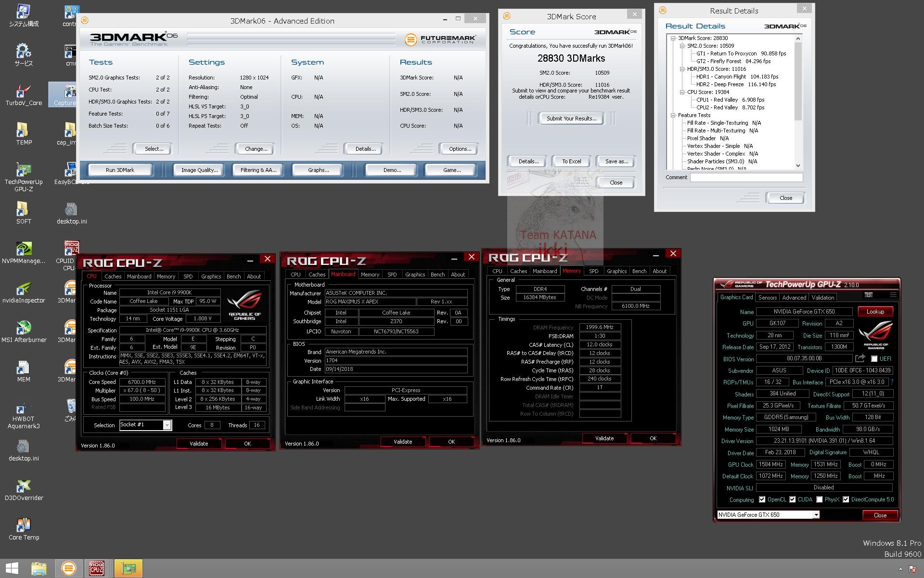
Task: Switch to ROG CPU-Z taskbar icon
Action: [x=97, y=568]
